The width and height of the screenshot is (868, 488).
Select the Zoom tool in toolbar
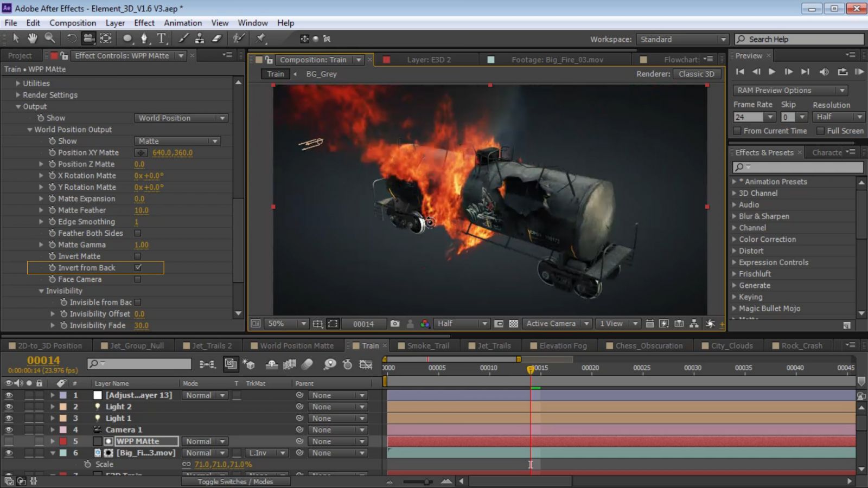(50, 38)
